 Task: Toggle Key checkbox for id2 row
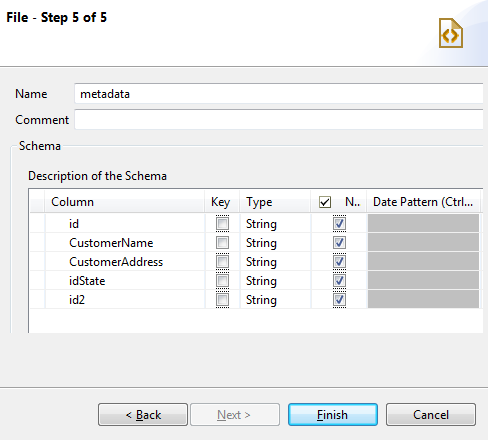[222, 300]
